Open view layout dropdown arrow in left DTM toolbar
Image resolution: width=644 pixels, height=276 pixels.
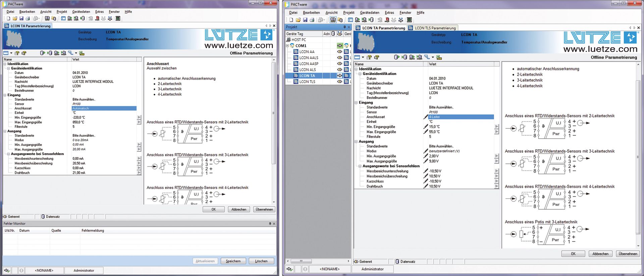pos(11,53)
